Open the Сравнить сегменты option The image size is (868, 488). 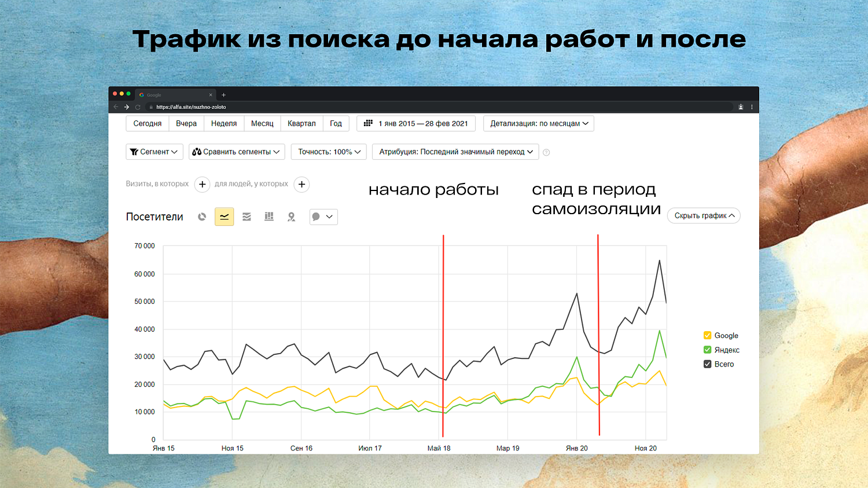(236, 152)
